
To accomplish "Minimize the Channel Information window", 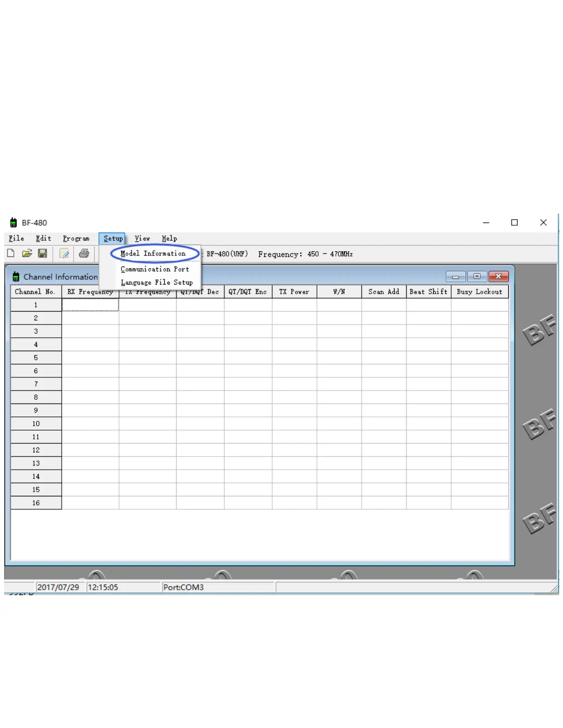I will click(x=455, y=276).
